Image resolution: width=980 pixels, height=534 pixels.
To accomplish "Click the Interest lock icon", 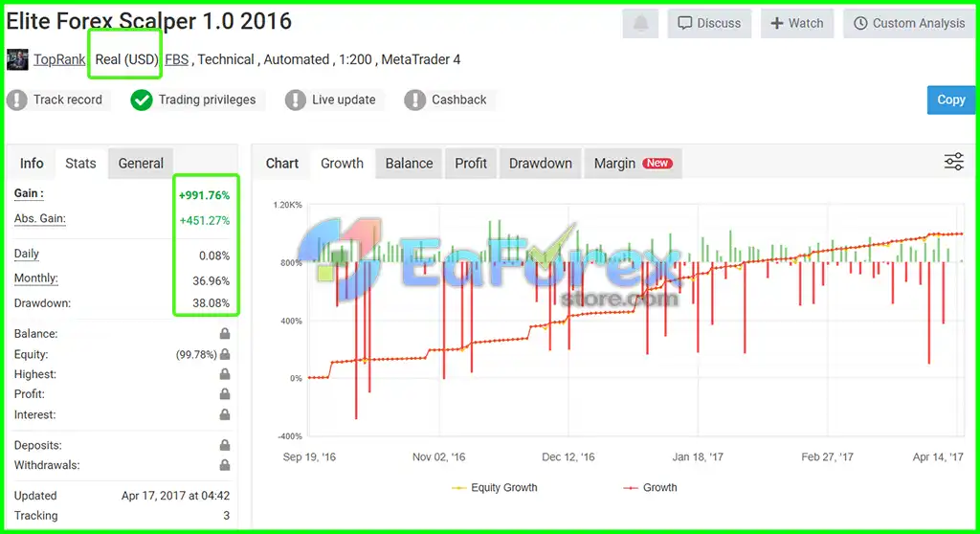I will 225,414.
